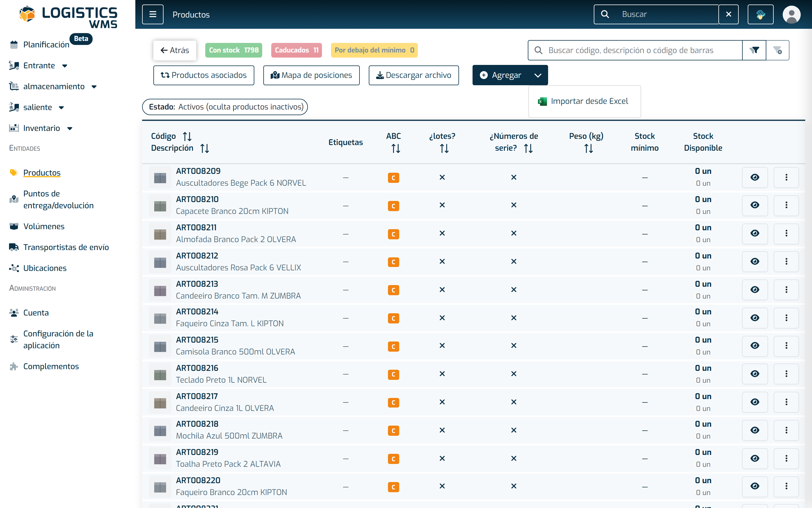Image resolution: width=812 pixels, height=508 pixels.
Task: Click Descargar archivo button
Action: click(413, 75)
